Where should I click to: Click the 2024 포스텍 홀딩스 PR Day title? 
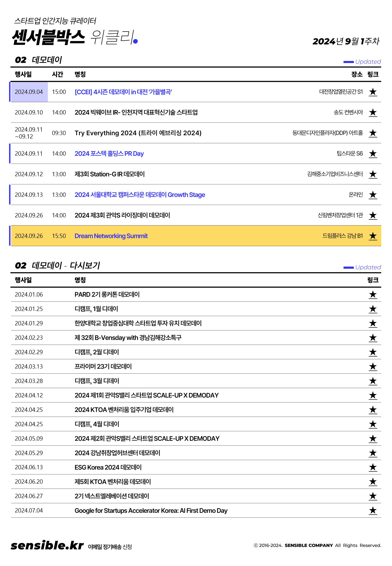pyautogui.click(x=109, y=154)
